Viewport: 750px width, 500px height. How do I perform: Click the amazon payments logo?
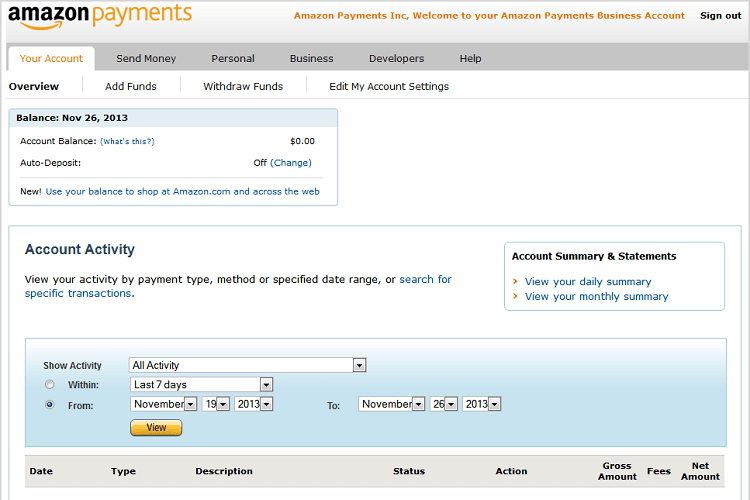tap(100, 16)
